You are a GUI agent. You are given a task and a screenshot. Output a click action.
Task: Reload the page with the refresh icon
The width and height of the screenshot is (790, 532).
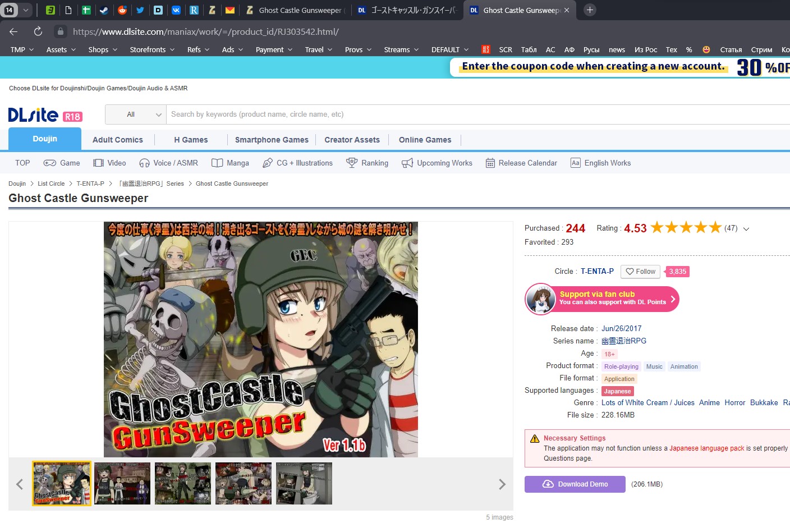38,31
